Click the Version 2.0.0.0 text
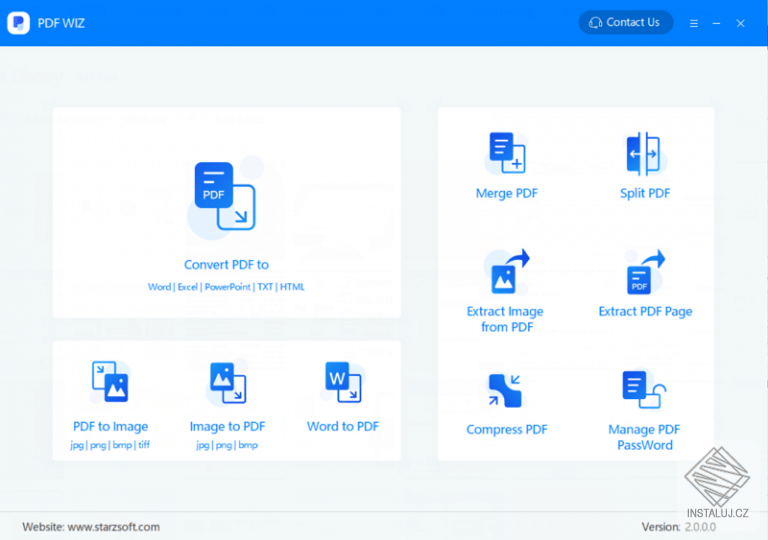 [x=678, y=527]
